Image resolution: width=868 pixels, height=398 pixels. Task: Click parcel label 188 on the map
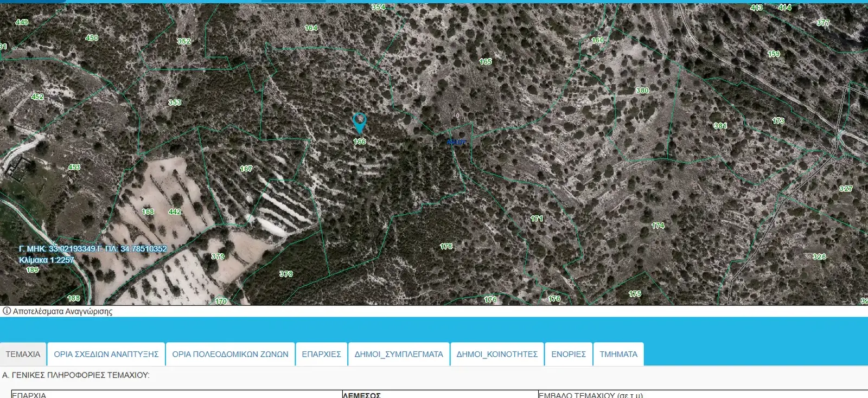click(74, 298)
